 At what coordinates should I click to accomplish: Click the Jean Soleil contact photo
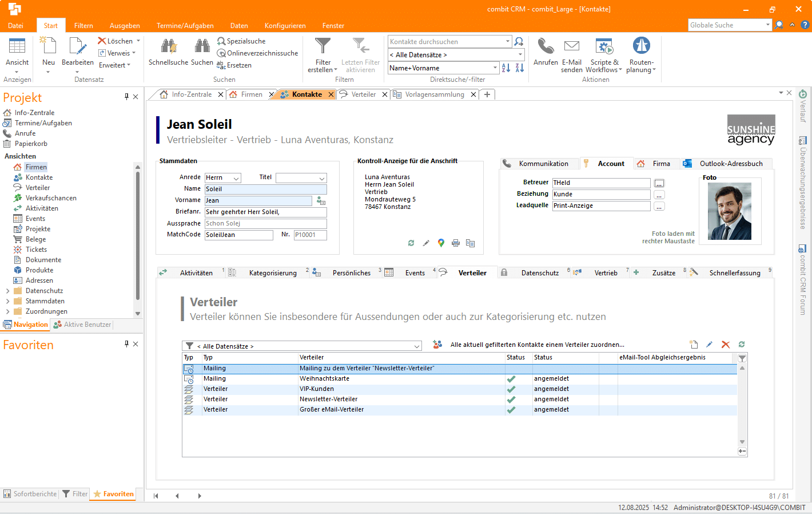(x=729, y=211)
